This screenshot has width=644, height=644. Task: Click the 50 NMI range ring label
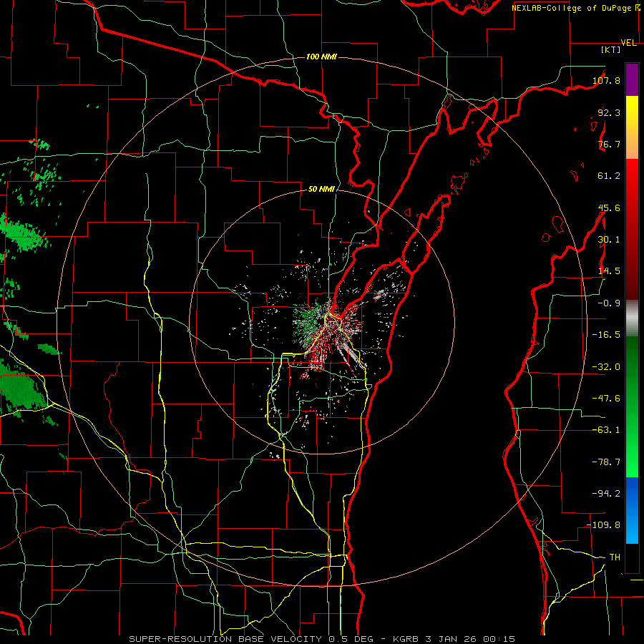click(321, 189)
